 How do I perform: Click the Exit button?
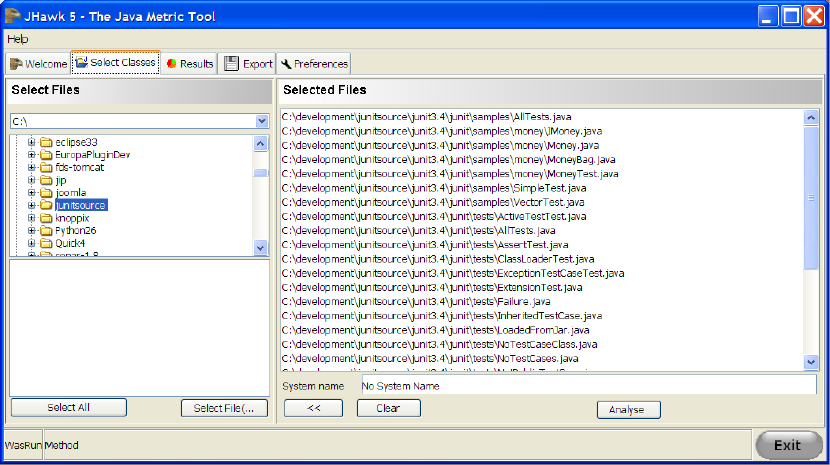pos(788,445)
